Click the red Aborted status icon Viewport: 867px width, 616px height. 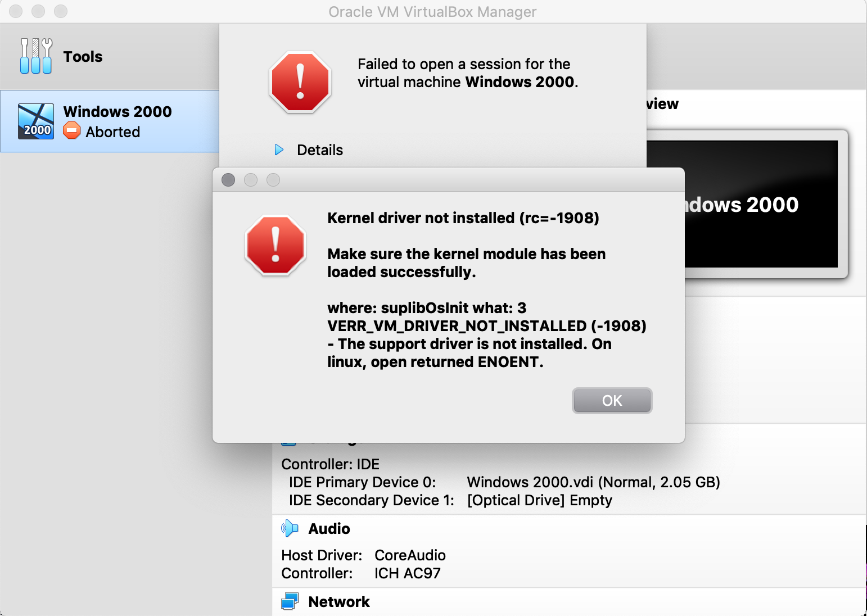tap(72, 132)
